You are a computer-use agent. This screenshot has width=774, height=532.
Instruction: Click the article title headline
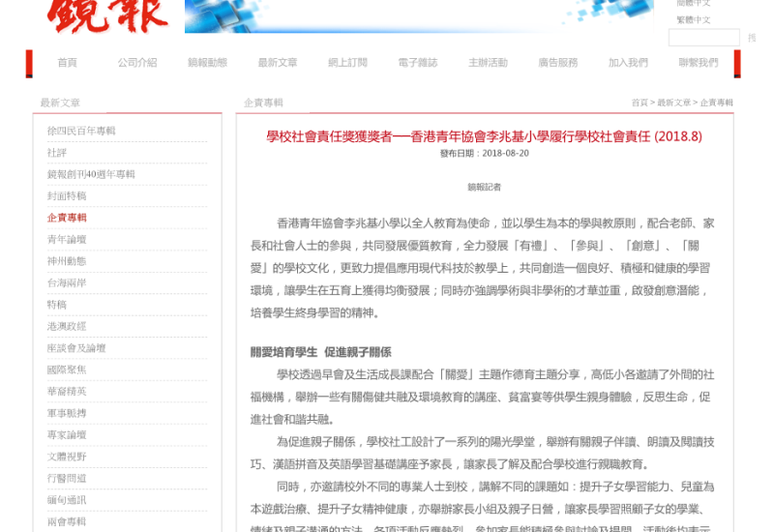tap(484, 136)
